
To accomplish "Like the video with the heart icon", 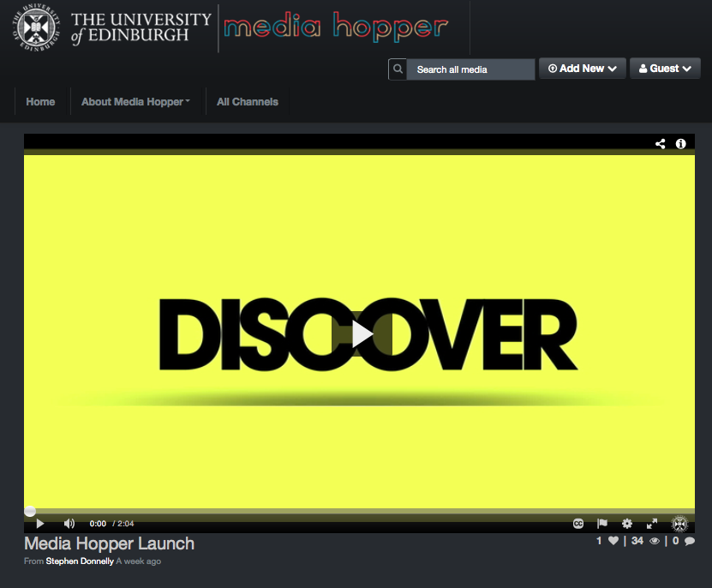I will click(x=613, y=541).
